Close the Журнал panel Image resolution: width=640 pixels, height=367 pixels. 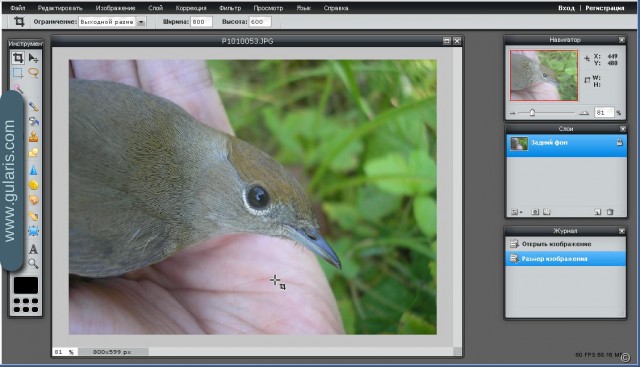(622, 231)
